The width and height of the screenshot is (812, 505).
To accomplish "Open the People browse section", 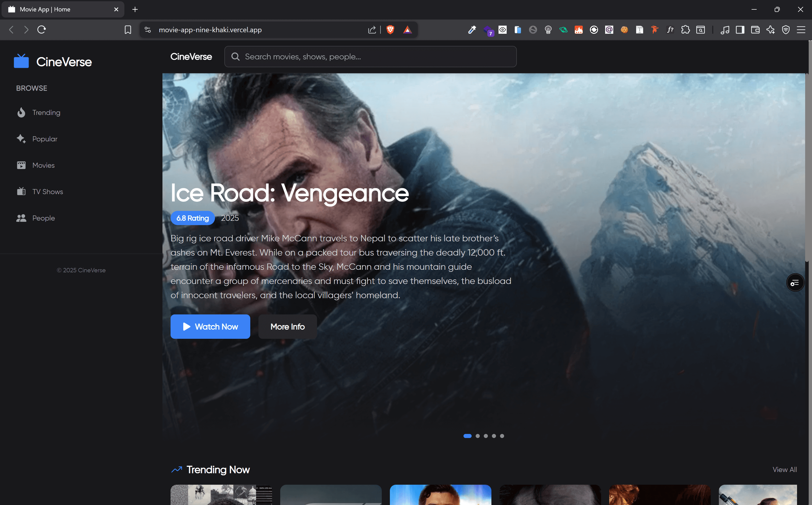I will click(43, 218).
